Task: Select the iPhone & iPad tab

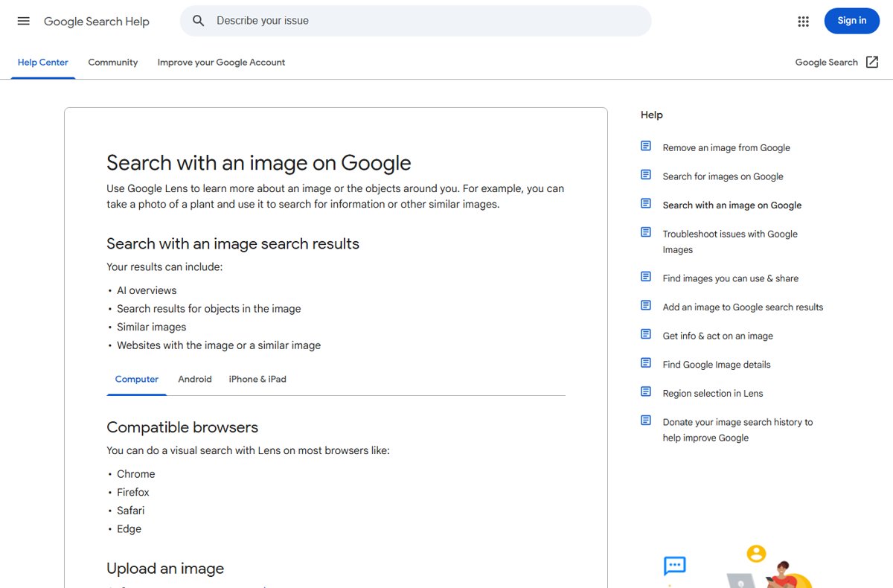Action: (257, 380)
